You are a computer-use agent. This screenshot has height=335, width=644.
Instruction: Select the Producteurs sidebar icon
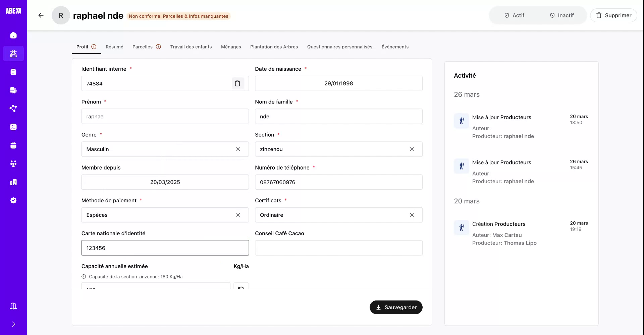[x=13, y=54]
